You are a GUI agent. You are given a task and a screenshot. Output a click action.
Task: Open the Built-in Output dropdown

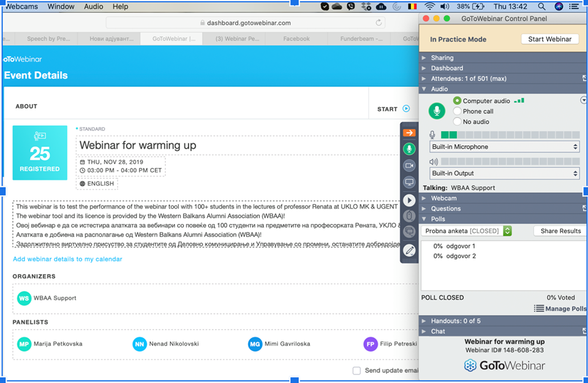[x=504, y=174]
